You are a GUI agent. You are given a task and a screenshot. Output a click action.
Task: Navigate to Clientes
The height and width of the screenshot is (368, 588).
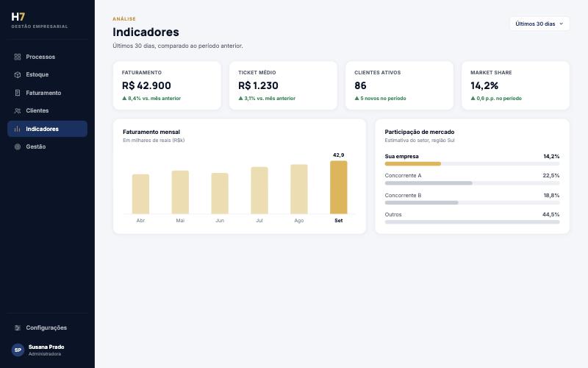tap(47, 111)
